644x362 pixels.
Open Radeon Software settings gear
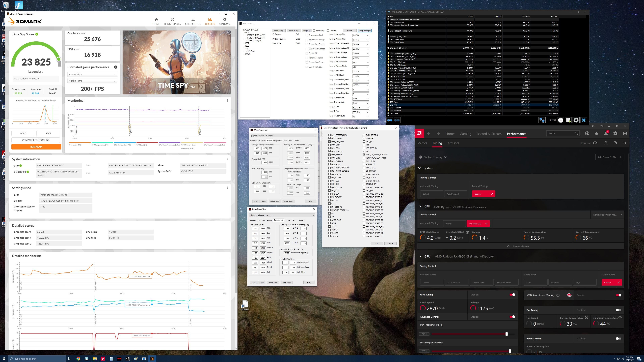coord(615,134)
